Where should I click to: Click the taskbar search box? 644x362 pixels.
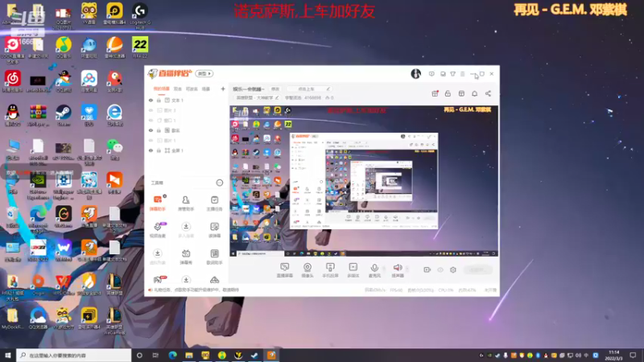pyautogui.click(x=74, y=355)
